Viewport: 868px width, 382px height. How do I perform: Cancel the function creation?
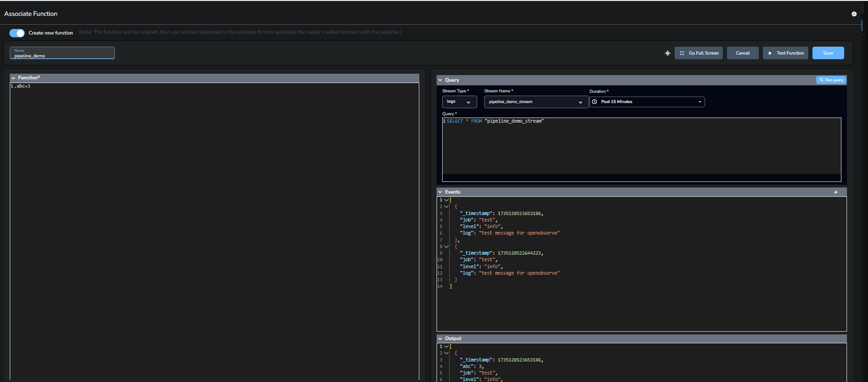point(742,53)
